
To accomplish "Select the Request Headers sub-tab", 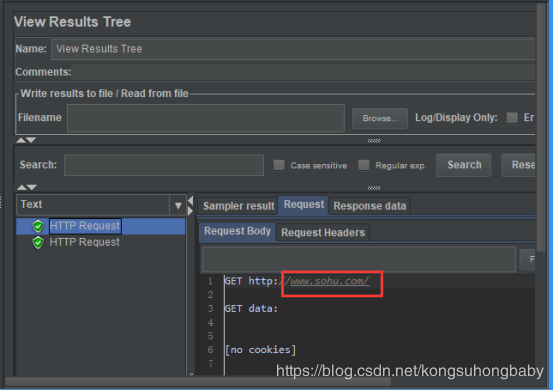I will click(323, 232).
